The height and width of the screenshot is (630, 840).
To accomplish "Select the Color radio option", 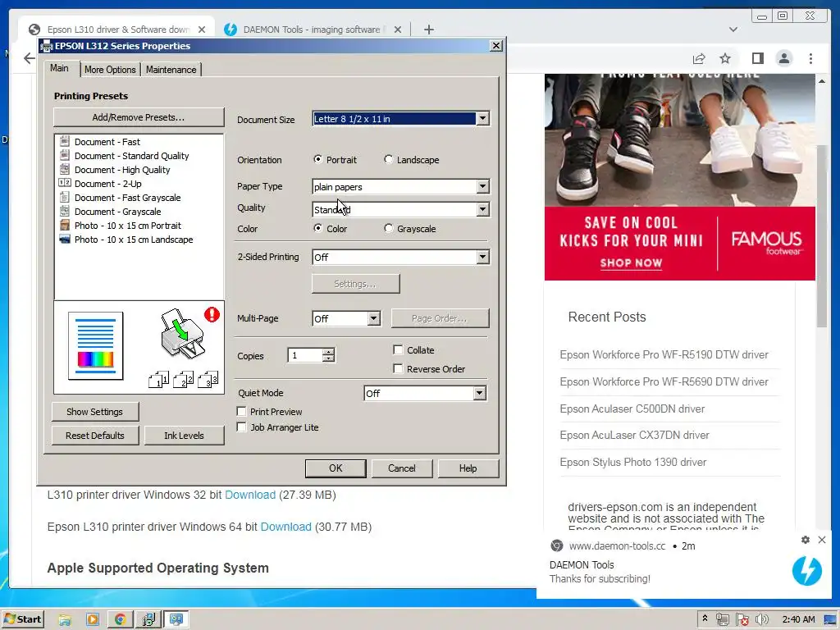I will pyautogui.click(x=318, y=228).
